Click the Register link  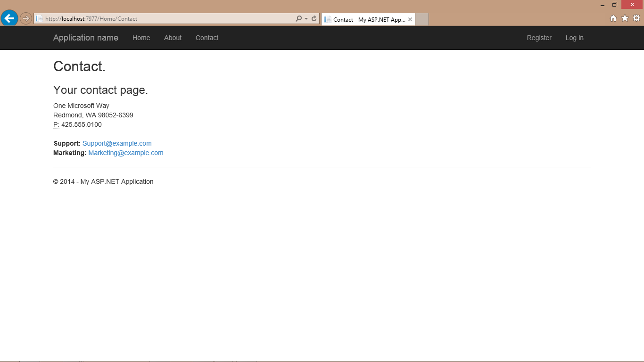(x=539, y=38)
